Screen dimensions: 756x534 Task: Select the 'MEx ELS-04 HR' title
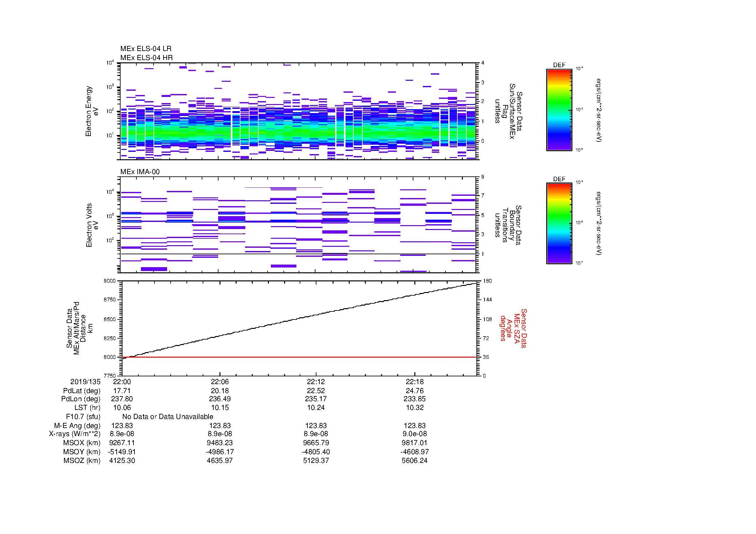coord(146,58)
